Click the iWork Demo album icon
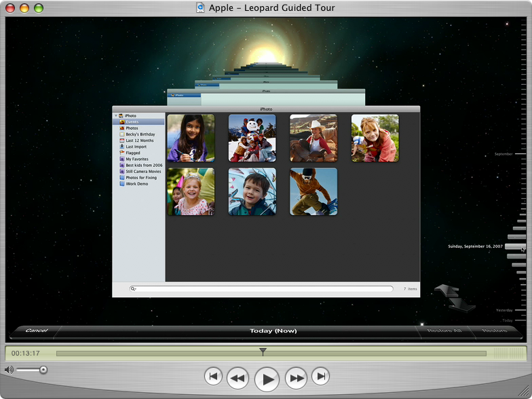The height and width of the screenshot is (399, 532). pos(122,183)
